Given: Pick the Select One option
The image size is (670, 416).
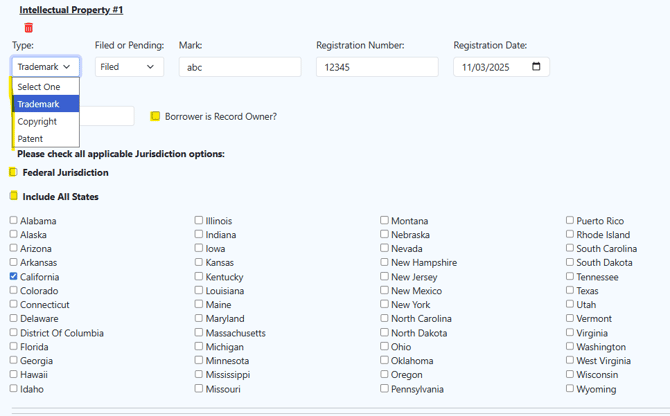Looking at the screenshot, I should tap(39, 87).
